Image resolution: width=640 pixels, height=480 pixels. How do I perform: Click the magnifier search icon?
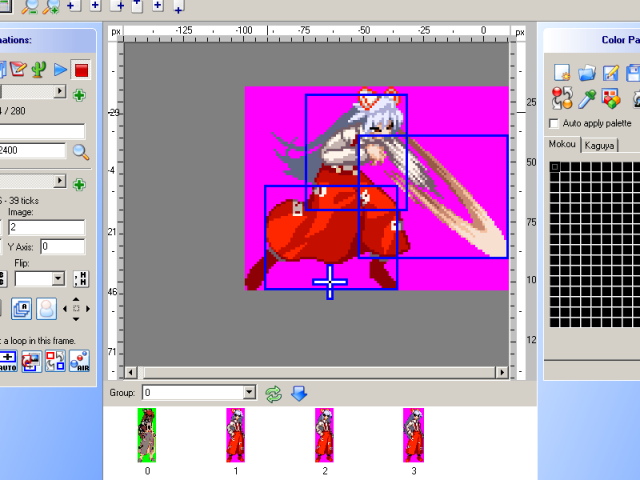tap(80, 152)
